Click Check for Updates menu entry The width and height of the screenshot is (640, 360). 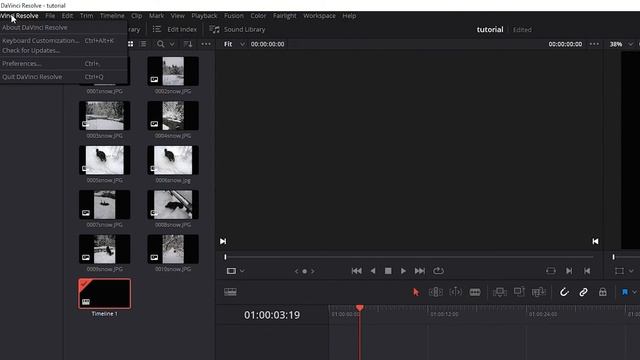(63, 50)
